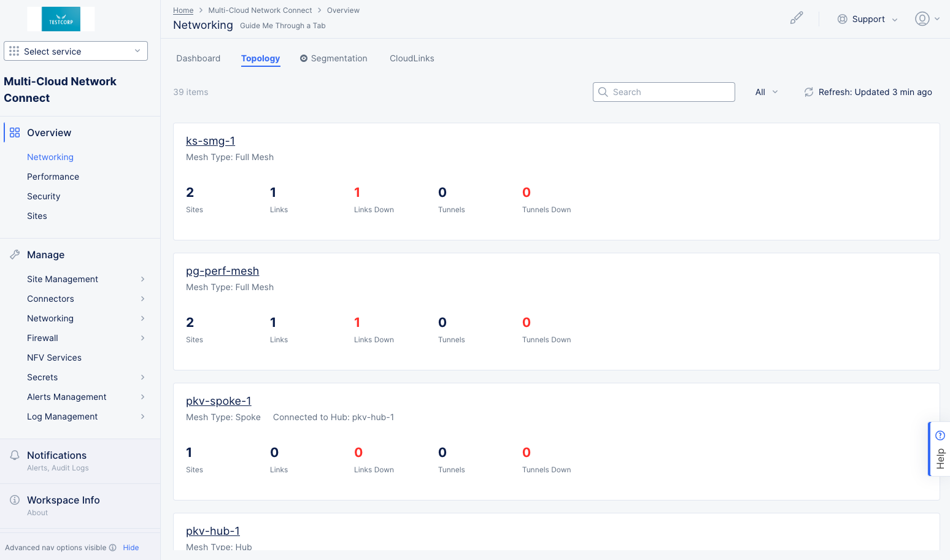Viewport: 950px width, 560px height.
Task: Open the Help side panel
Action: (940, 449)
